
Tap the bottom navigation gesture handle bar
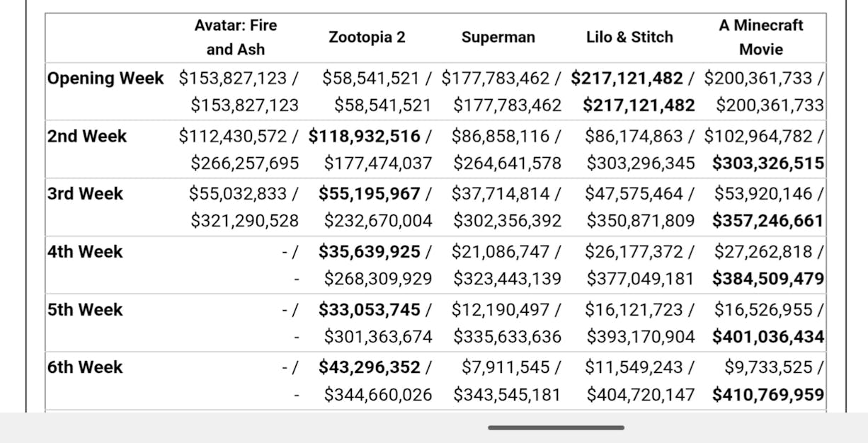pyautogui.click(x=556, y=427)
